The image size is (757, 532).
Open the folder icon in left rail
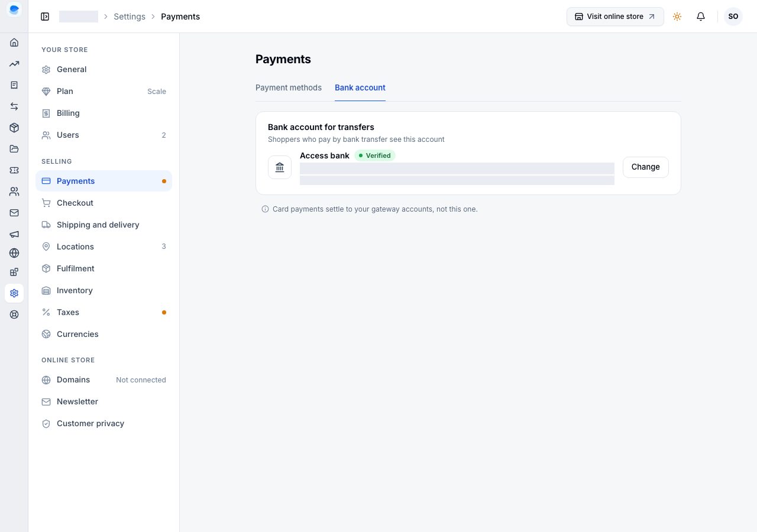click(14, 149)
